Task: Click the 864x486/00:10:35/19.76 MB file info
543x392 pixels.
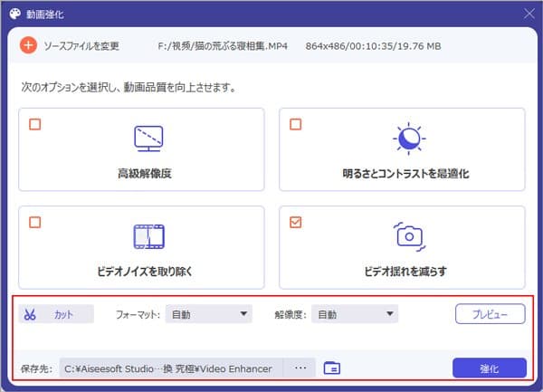Action: coord(373,46)
